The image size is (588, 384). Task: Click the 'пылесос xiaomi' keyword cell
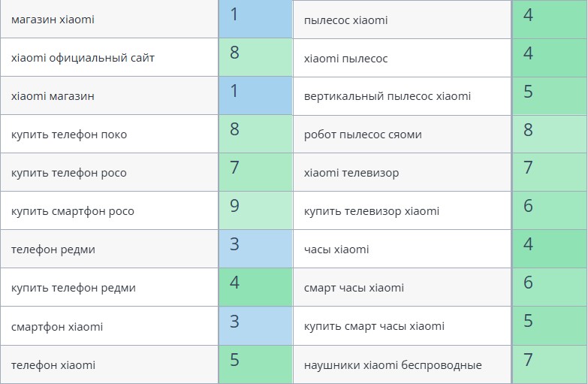pyautogui.click(x=346, y=20)
